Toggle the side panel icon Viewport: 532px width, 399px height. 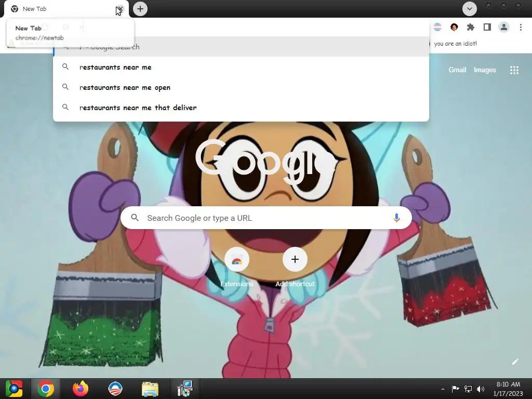[x=487, y=27]
